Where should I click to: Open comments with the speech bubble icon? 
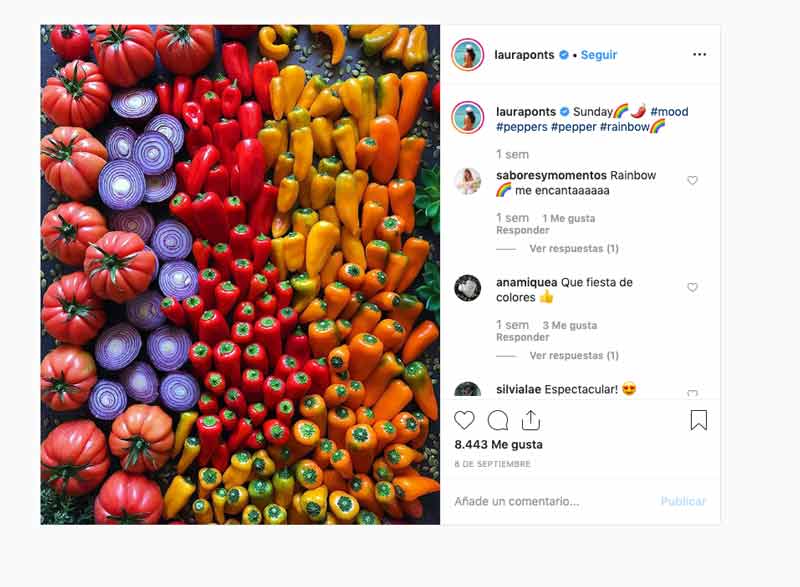pyautogui.click(x=498, y=420)
